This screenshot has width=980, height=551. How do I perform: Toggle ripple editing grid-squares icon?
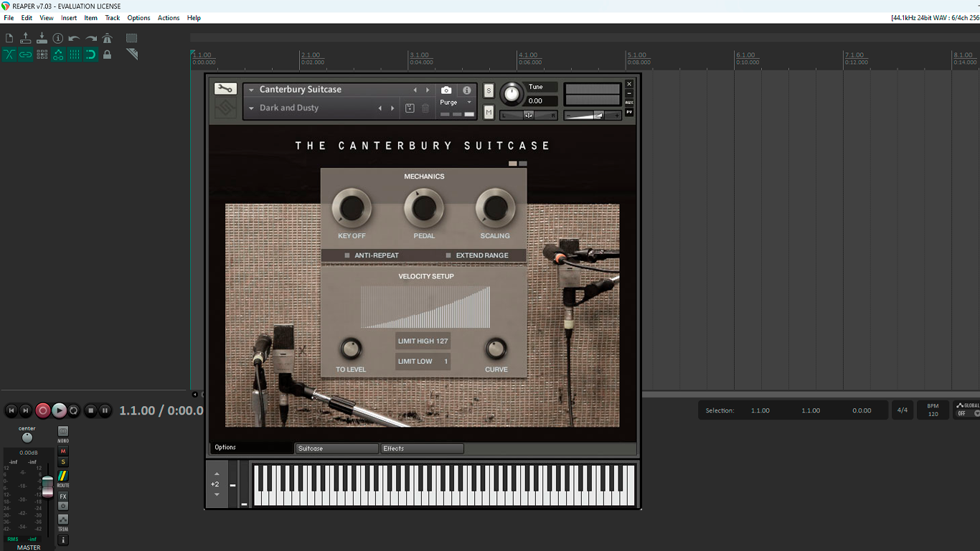click(x=42, y=55)
